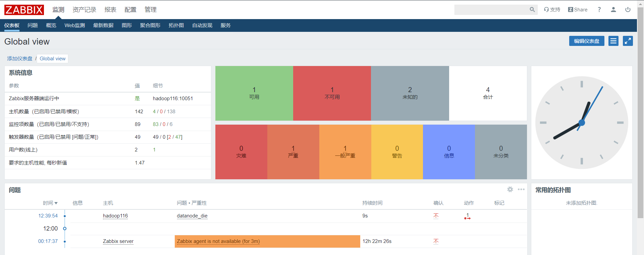Select the 聚合图形 submenu tab
Image resolution: width=644 pixels, height=255 pixels.
tap(150, 25)
